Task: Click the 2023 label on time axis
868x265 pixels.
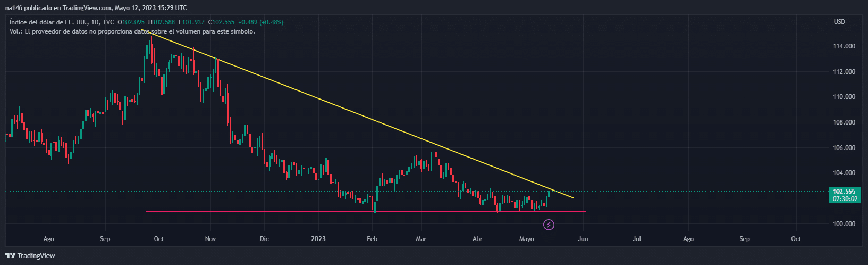Action: pos(318,239)
